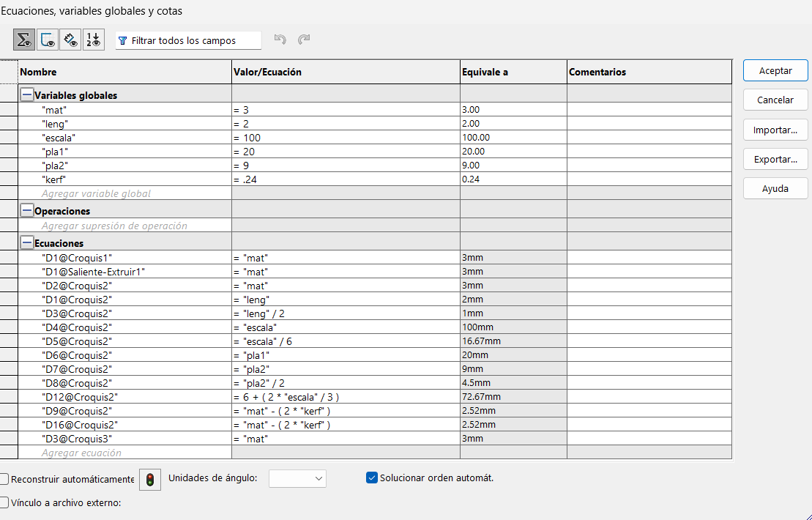Switch to the Sketch equation view
Screen dimensions: 812x520
(48, 40)
